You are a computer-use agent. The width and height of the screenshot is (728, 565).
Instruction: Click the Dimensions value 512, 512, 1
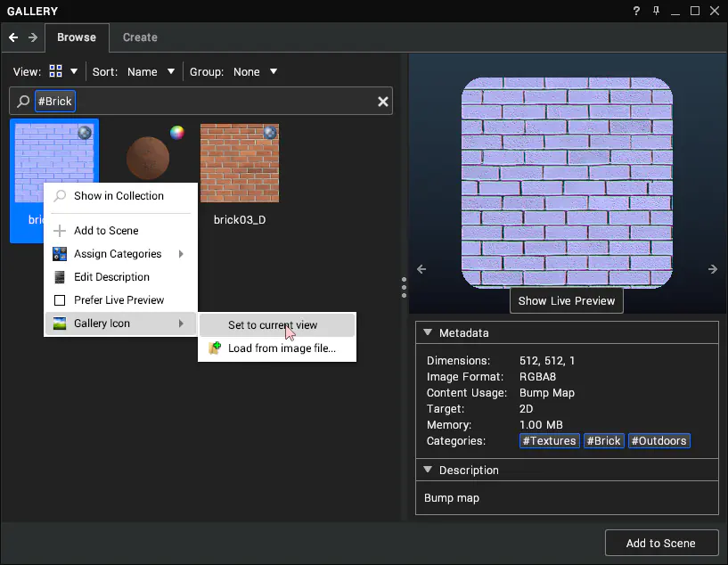547,361
